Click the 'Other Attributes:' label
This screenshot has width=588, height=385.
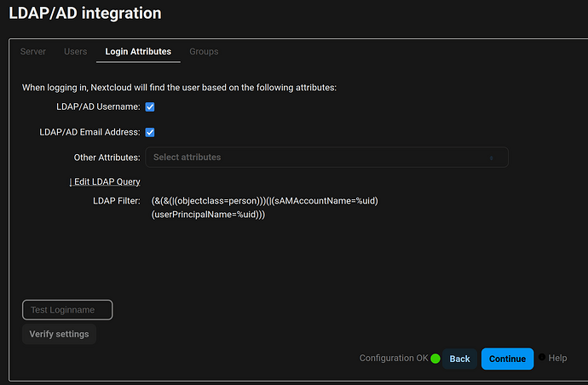(x=107, y=158)
